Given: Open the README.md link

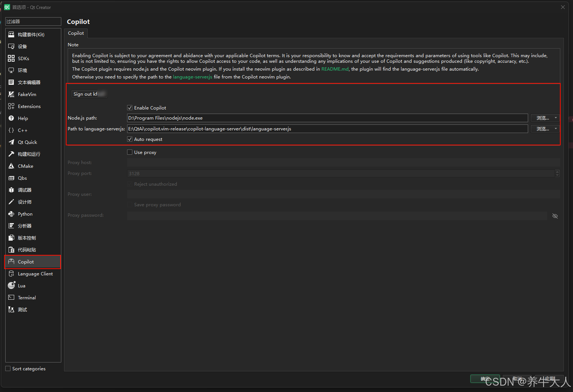Looking at the screenshot, I should click(x=335, y=69).
